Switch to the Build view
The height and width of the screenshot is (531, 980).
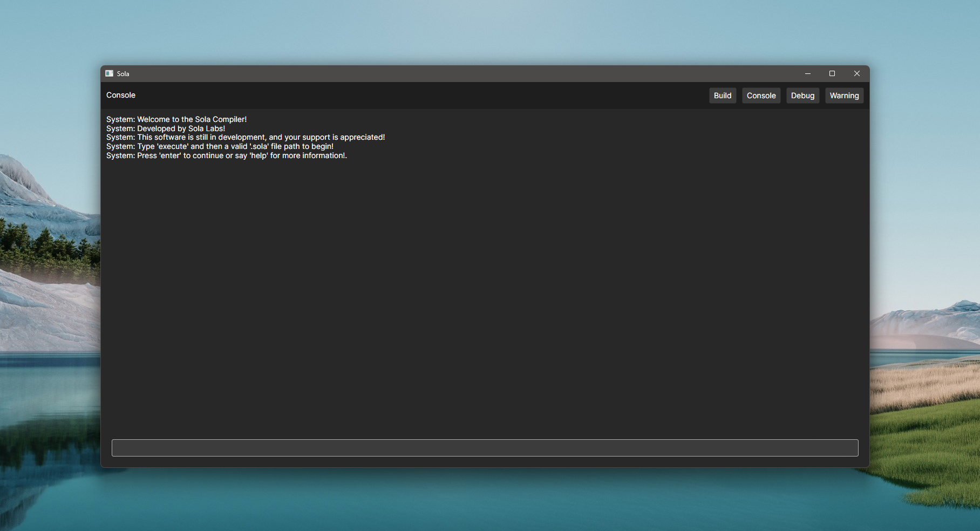point(722,96)
